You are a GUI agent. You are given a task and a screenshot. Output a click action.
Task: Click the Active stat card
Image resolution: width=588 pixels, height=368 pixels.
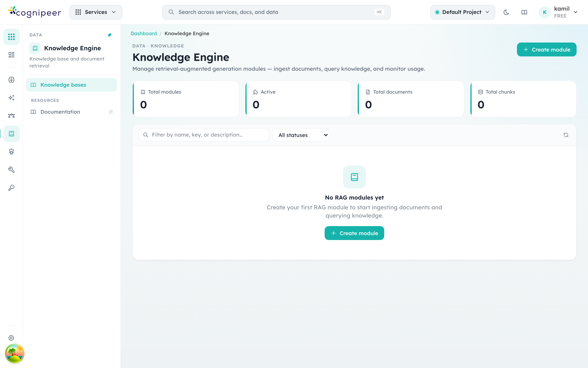tap(298, 99)
